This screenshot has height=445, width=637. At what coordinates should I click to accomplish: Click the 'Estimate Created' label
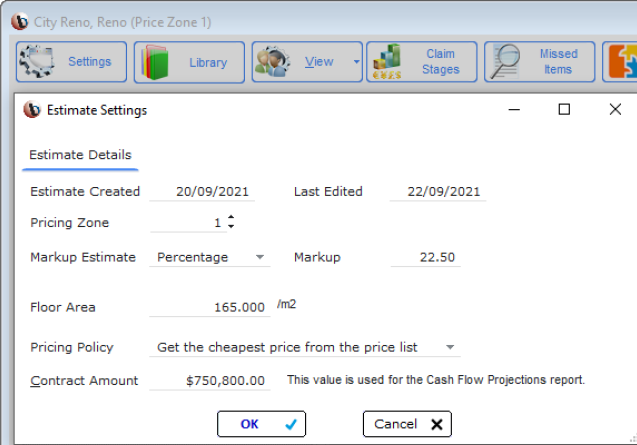(x=85, y=191)
